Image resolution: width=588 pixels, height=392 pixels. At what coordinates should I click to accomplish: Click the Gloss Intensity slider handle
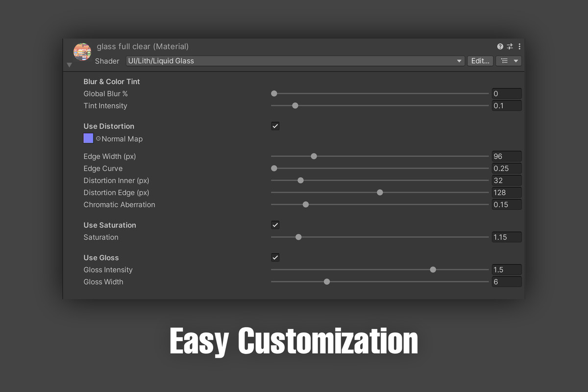pyautogui.click(x=433, y=269)
